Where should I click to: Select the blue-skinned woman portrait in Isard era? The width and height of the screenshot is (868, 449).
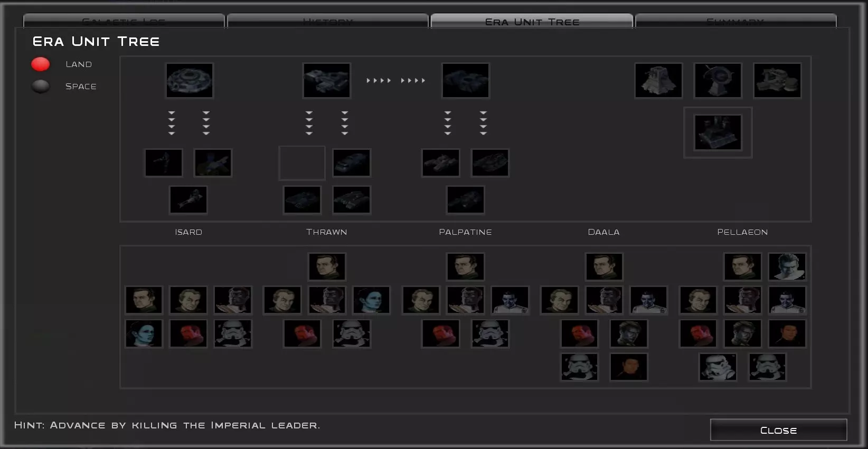(144, 333)
